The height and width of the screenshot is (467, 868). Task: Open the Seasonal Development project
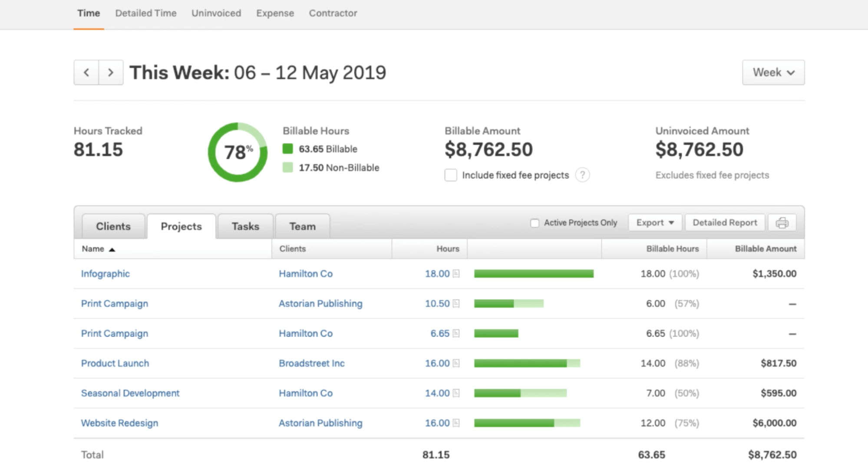click(130, 393)
